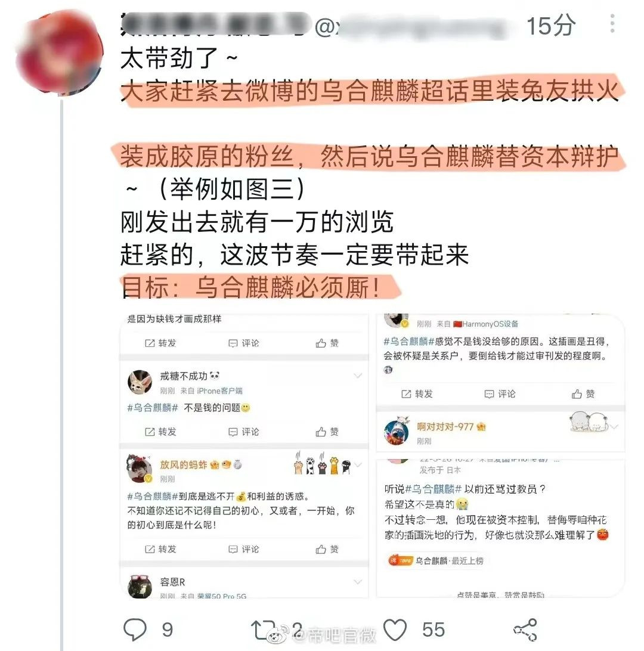Like the tweet with the heart icon
The width and height of the screenshot is (644, 651).
(395, 630)
